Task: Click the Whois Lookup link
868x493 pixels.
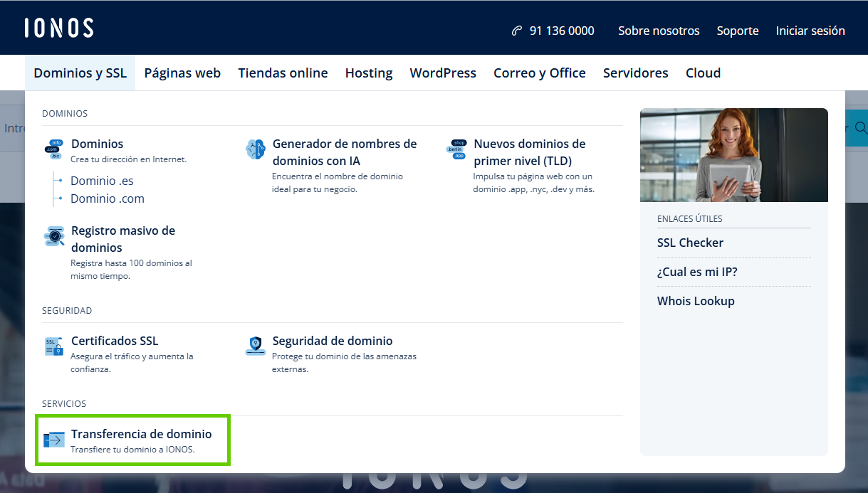Action: tap(696, 301)
